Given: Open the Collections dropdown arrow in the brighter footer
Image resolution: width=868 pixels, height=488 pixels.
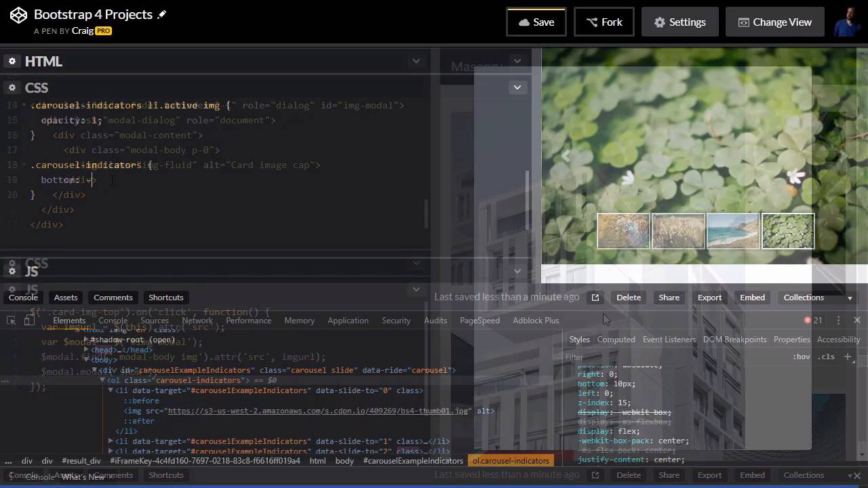Looking at the screenshot, I should (849, 298).
